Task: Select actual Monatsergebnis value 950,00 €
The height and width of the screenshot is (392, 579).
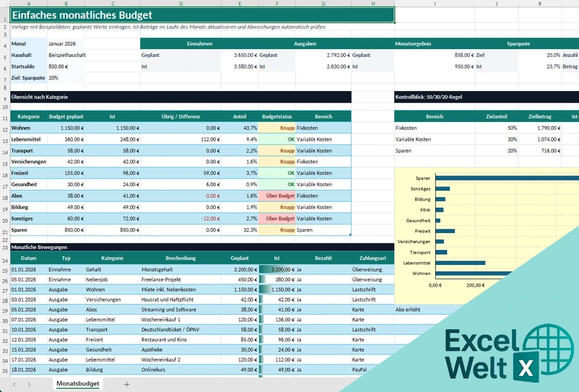Action: [435, 66]
